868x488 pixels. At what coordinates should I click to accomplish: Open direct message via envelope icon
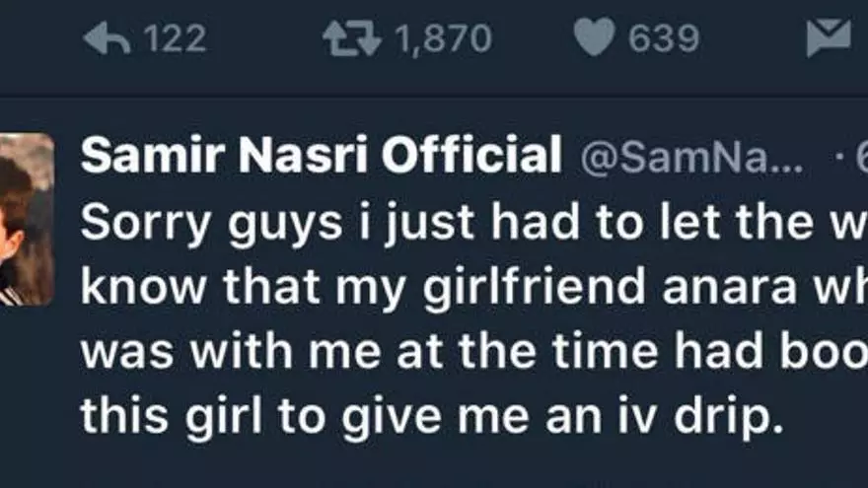tap(828, 38)
